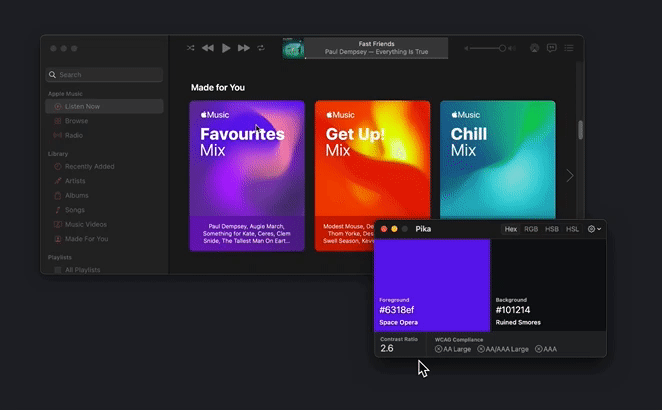Show next Made for You items chevron
The height and width of the screenshot is (410, 662).
click(x=570, y=176)
